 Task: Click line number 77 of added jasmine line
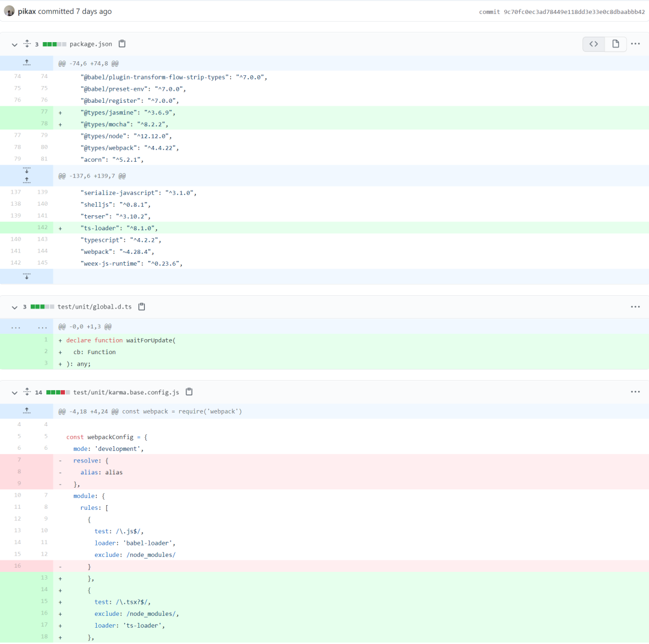44,112
